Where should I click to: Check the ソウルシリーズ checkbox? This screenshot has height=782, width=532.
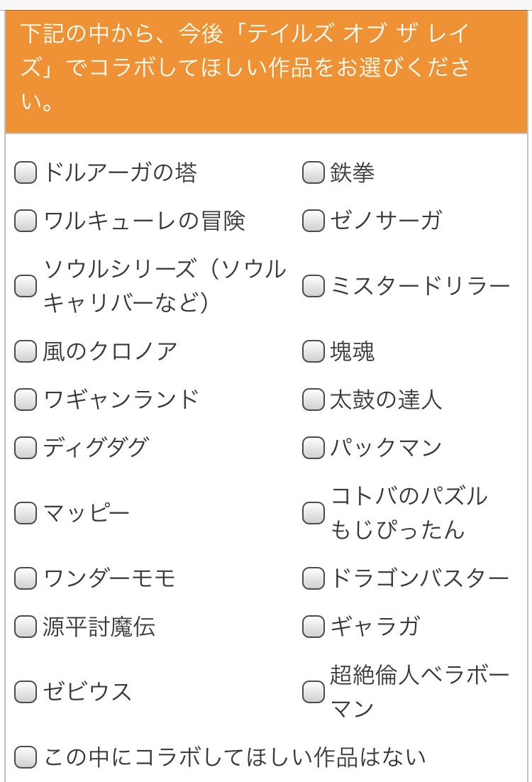[x=26, y=286]
